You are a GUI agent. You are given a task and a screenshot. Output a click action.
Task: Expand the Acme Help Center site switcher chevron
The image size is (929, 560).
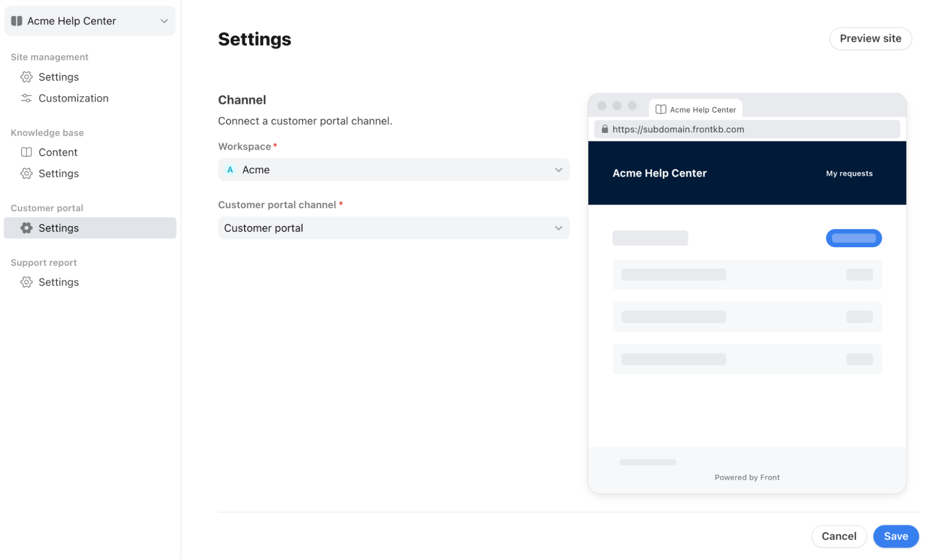click(164, 21)
